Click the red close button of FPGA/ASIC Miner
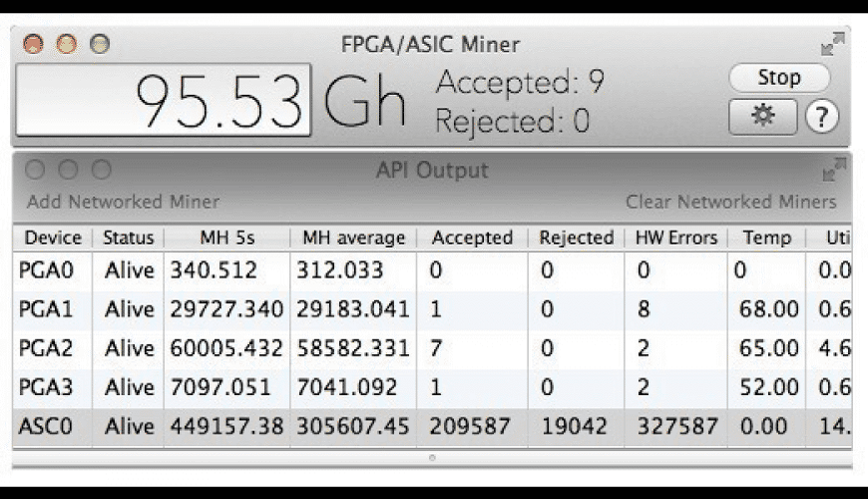868x499 pixels. click(x=34, y=44)
